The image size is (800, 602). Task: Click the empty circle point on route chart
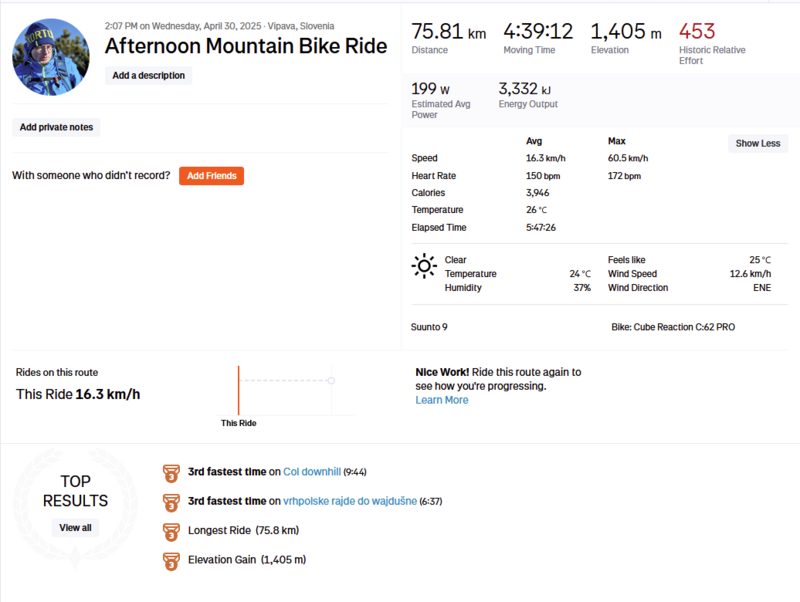point(331,380)
